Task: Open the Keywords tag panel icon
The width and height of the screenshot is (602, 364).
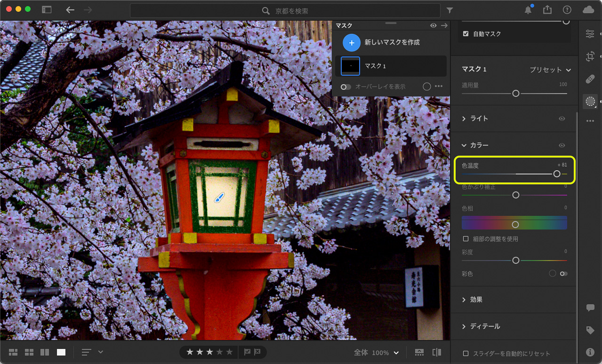Action: pyautogui.click(x=590, y=330)
